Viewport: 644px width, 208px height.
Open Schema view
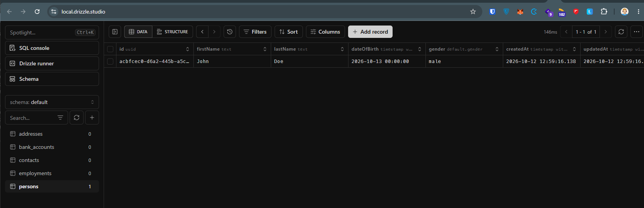point(52,79)
